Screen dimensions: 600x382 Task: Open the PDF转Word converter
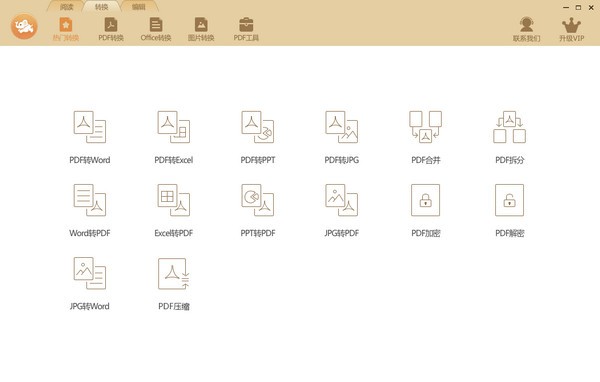pos(90,137)
